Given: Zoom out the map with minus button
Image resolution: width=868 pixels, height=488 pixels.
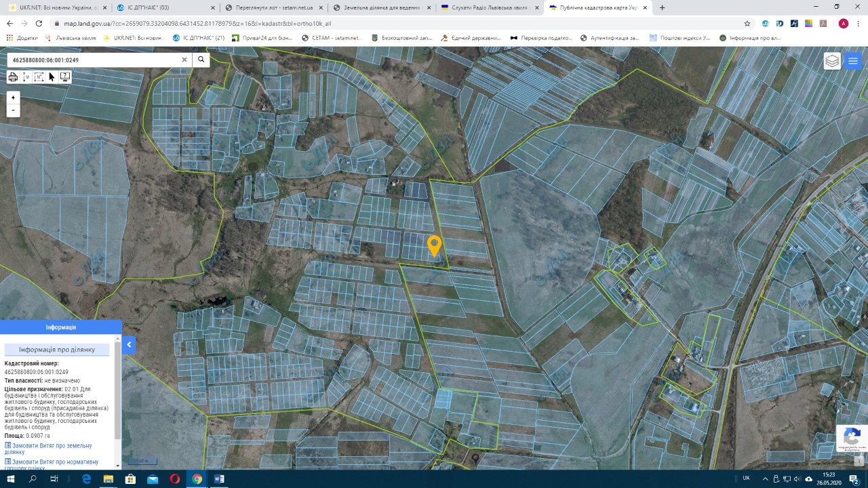Looking at the screenshot, I should coord(13,110).
